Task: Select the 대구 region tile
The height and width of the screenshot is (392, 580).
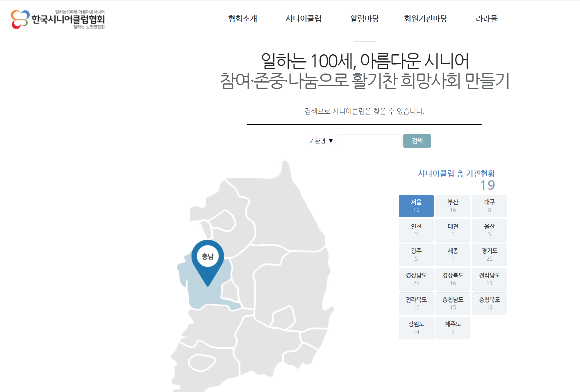Action: pos(489,206)
